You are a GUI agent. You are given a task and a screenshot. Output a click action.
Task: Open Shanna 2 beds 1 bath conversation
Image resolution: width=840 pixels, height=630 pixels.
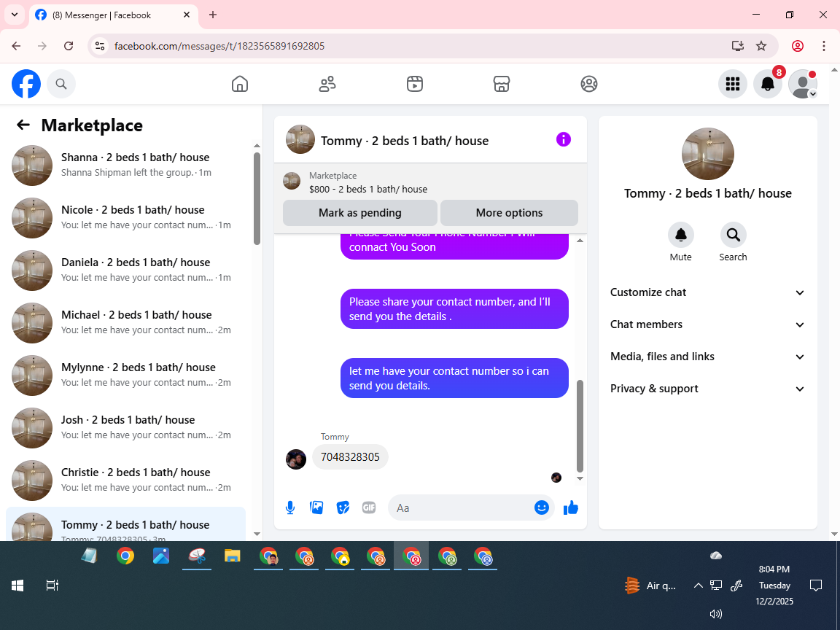point(126,165)
